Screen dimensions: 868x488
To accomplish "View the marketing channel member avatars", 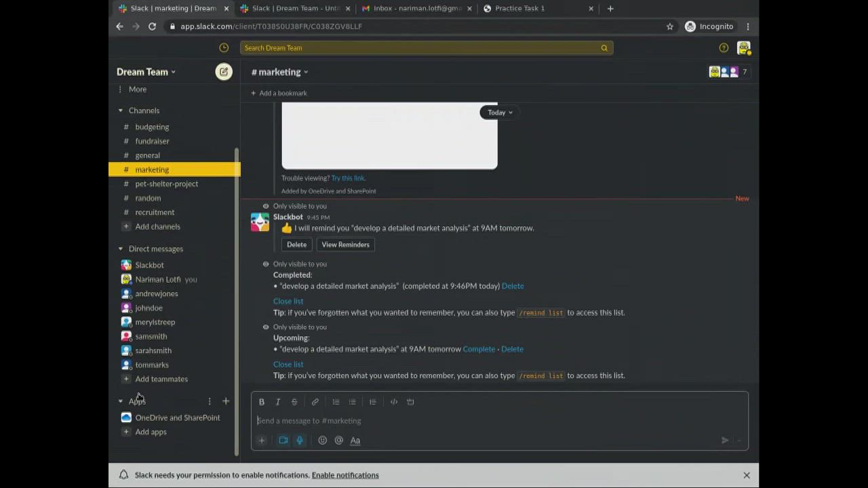I will point(729,72).
